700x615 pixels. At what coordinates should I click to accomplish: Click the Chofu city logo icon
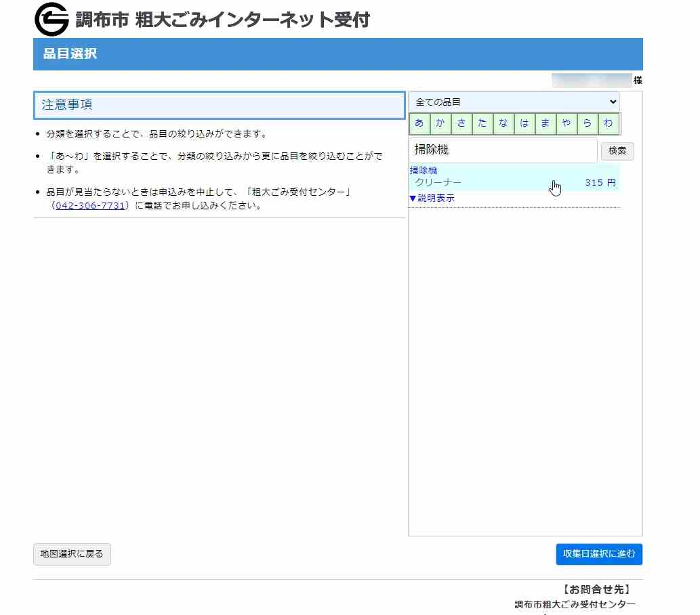[52, 20]
